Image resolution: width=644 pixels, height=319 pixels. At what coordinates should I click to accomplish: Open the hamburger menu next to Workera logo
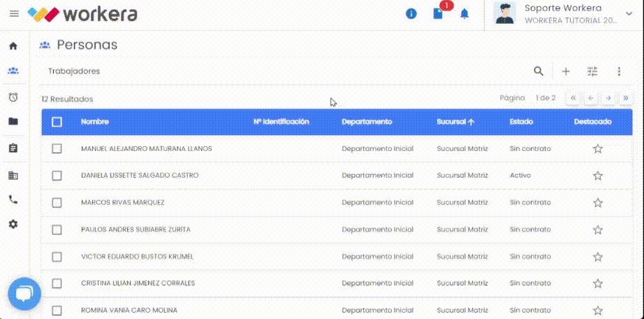(x=14, y=14)
